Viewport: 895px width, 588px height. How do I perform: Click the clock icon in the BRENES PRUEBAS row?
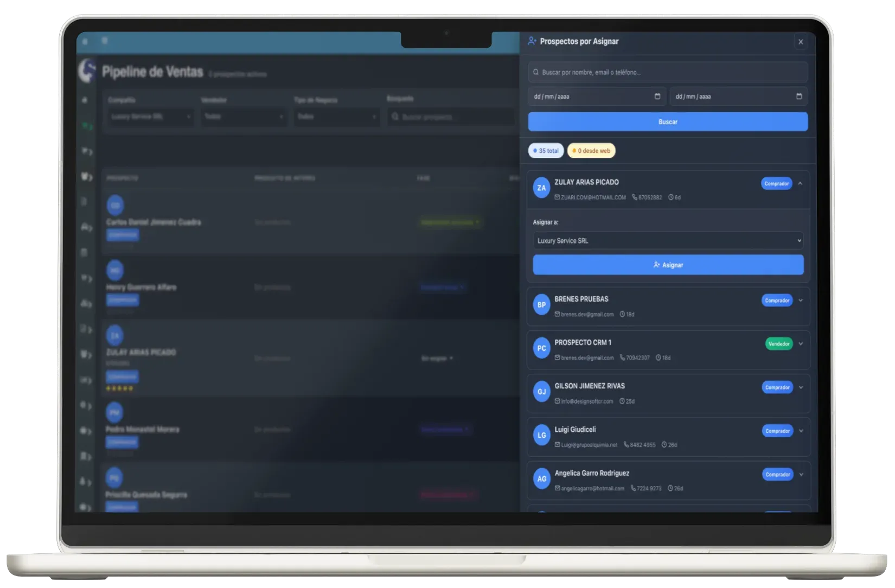coord(622,314)
